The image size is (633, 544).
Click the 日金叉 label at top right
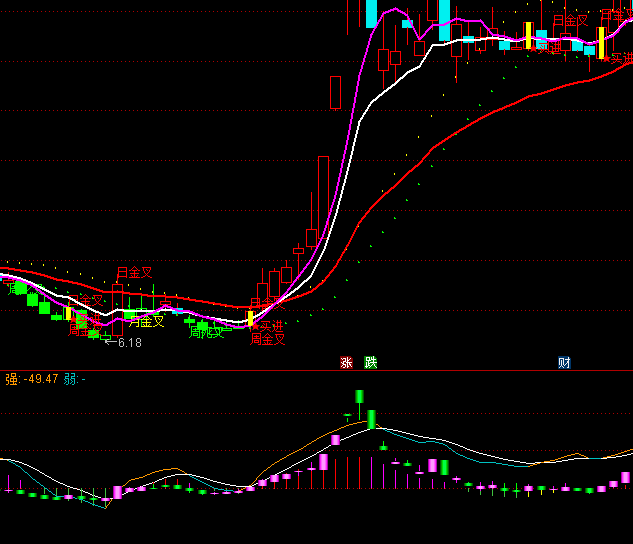click(x=570, y=21)
